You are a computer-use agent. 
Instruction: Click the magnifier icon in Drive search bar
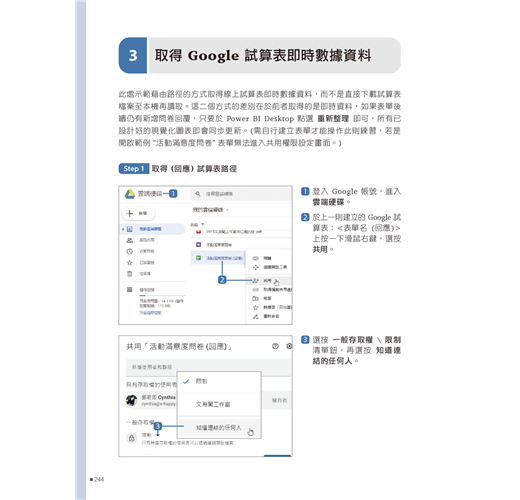198,194
